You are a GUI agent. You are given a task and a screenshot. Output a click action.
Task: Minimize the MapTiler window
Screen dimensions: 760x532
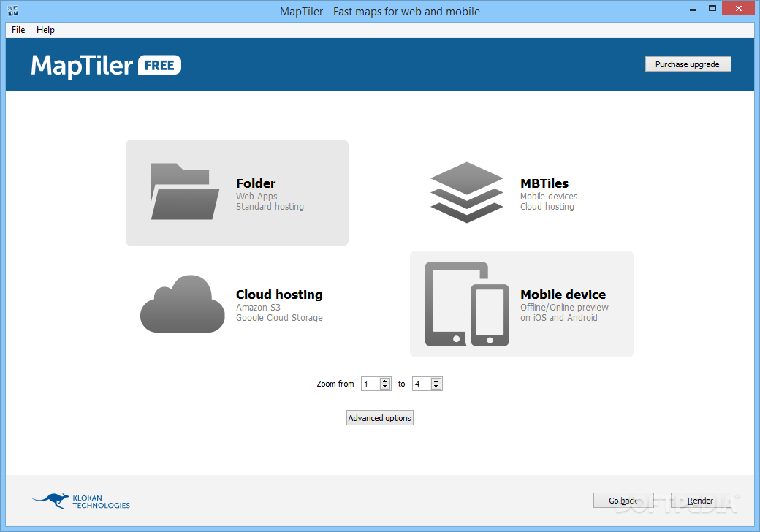coord(693,9)
